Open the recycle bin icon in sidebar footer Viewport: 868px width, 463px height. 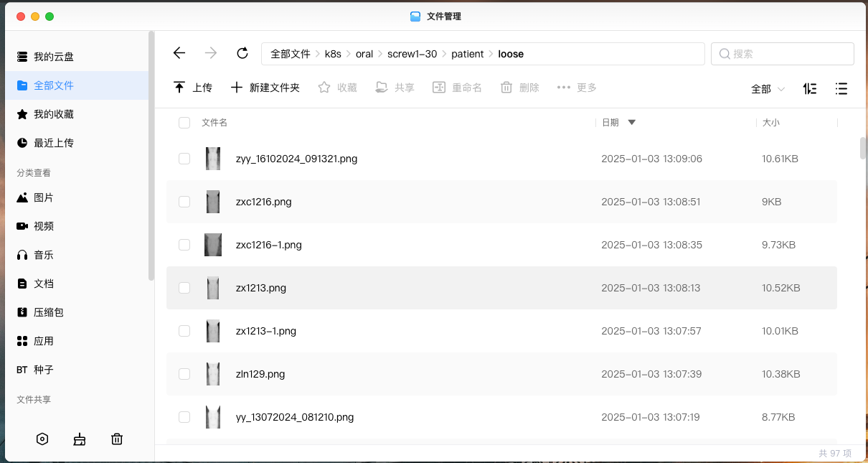pos(117,439)
